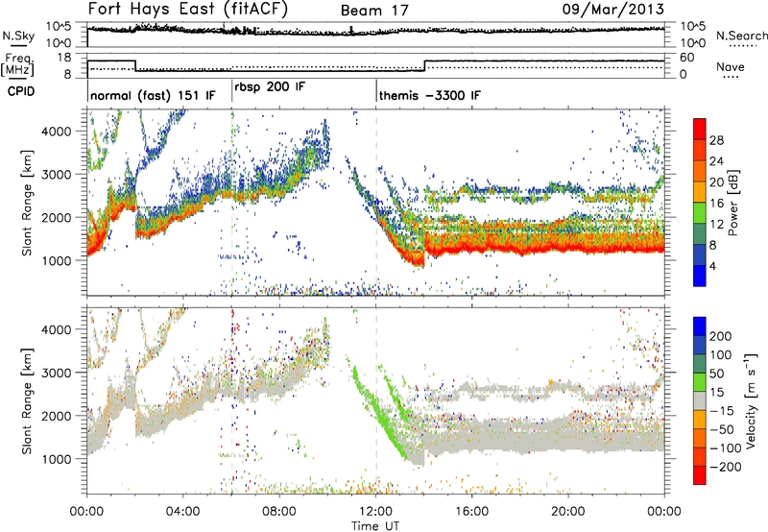Click the 'normal (fast) 151 IF' CPID text
Screen dimensions: 768x532
click(x=153, y=95)
